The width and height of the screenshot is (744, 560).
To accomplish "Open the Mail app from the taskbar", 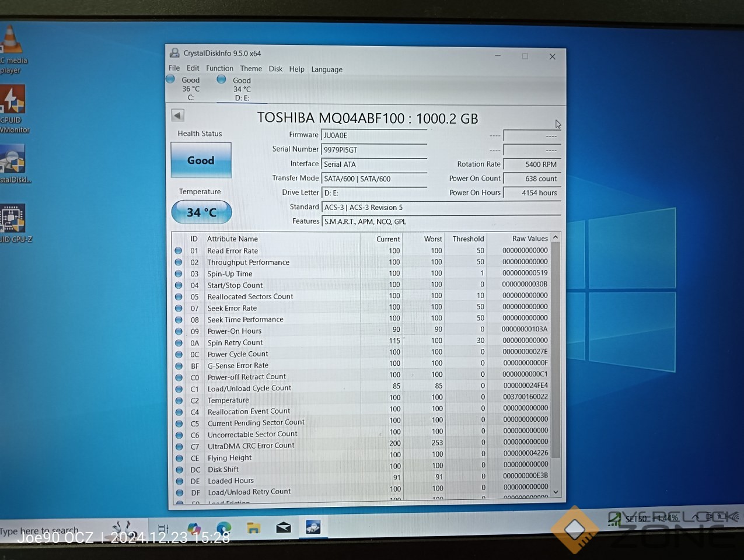I will click(x=284, y=528).
